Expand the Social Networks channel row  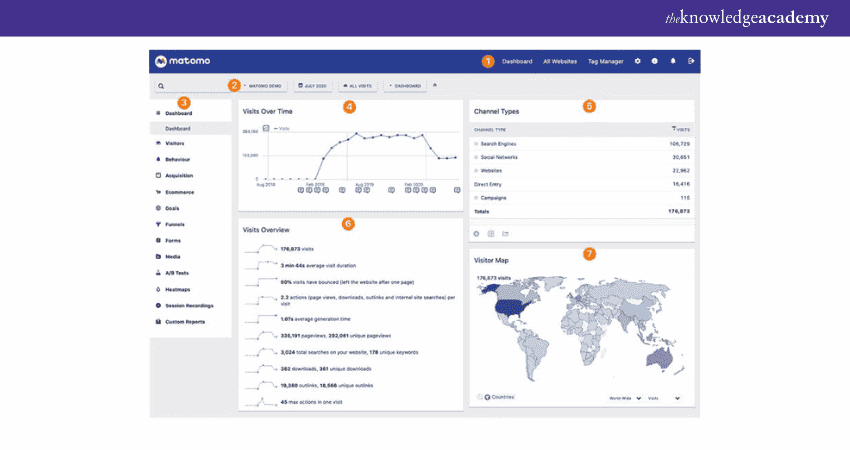coord(498,157)
